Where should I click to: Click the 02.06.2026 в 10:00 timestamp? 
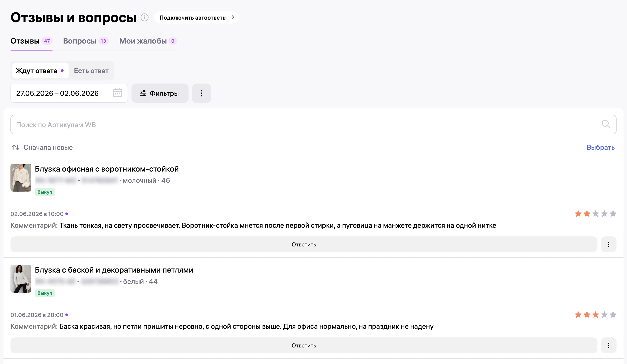pyautogui.click(x=37, y=214)
